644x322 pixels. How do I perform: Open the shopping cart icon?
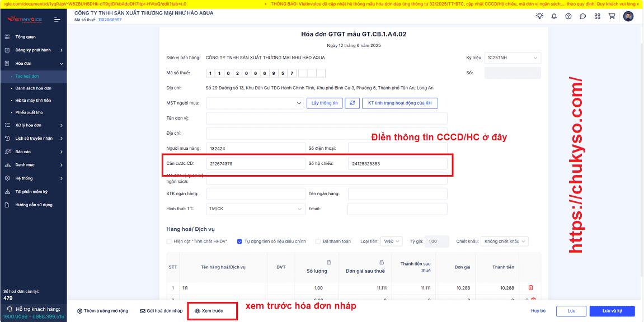612,16
